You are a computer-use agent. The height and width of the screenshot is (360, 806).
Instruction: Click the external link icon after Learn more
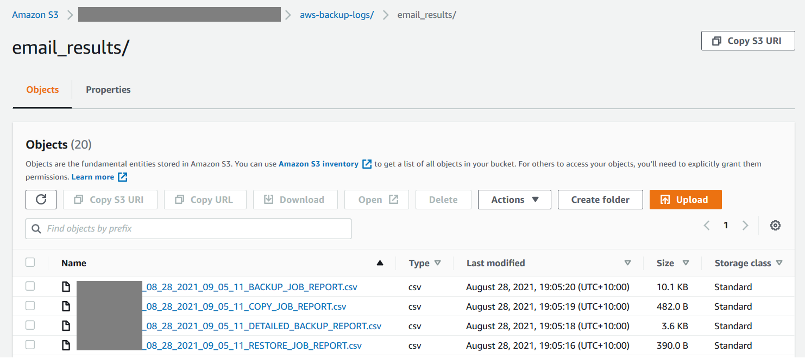pos(122,177)
